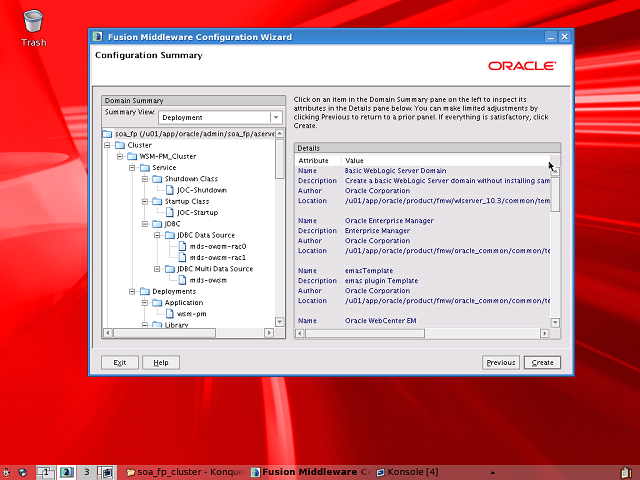Collapse the JDBC Data Source node

point(157,235)
